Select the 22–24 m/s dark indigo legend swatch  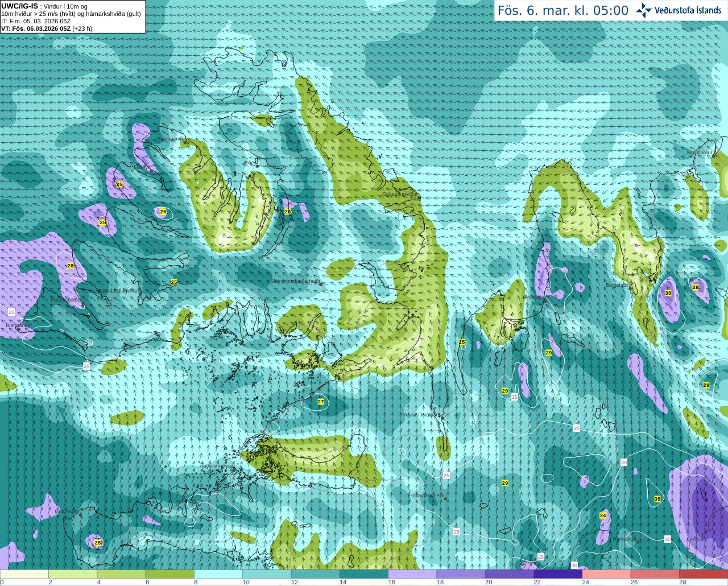tap(558, 574)
